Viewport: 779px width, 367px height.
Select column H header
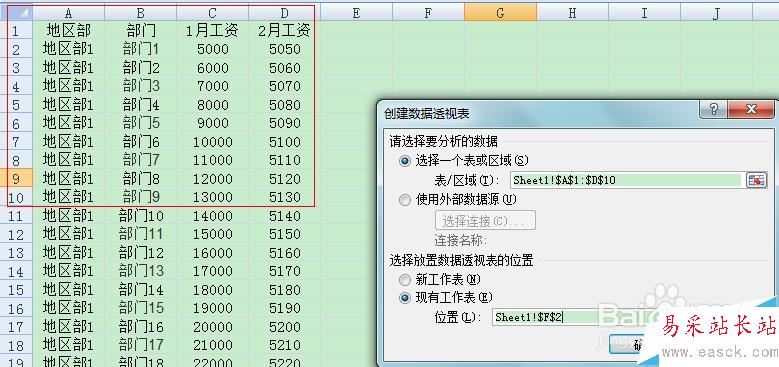coord(573,12)
